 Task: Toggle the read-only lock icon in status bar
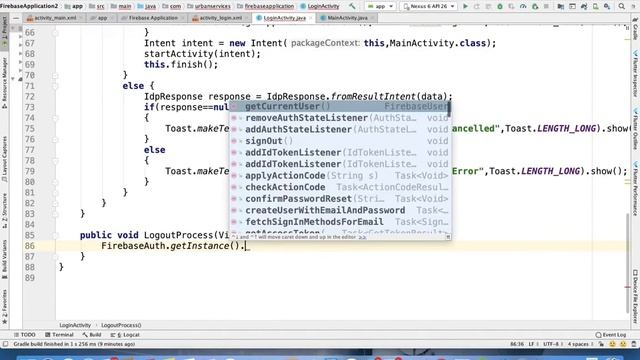pos(601,344)
